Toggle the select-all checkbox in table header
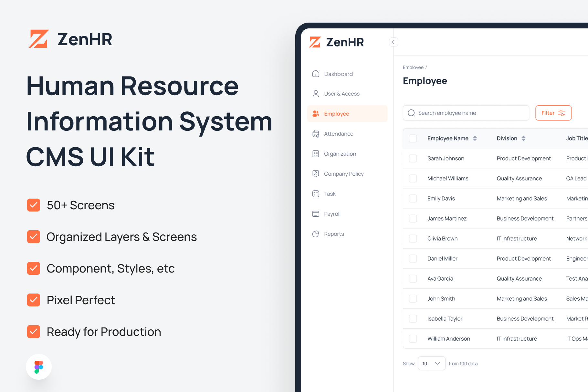Image resolution: width=588 pixels, height=392 pixels. (413, 138)
